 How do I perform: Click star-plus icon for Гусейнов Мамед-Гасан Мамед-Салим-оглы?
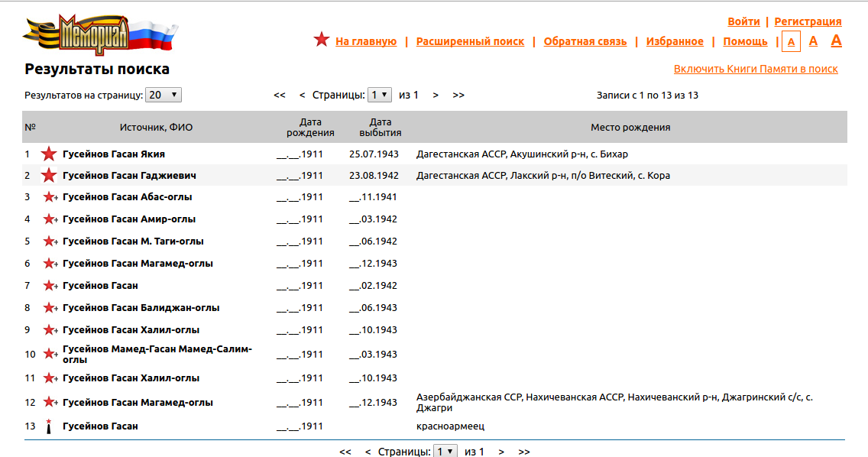pos(50,354)
